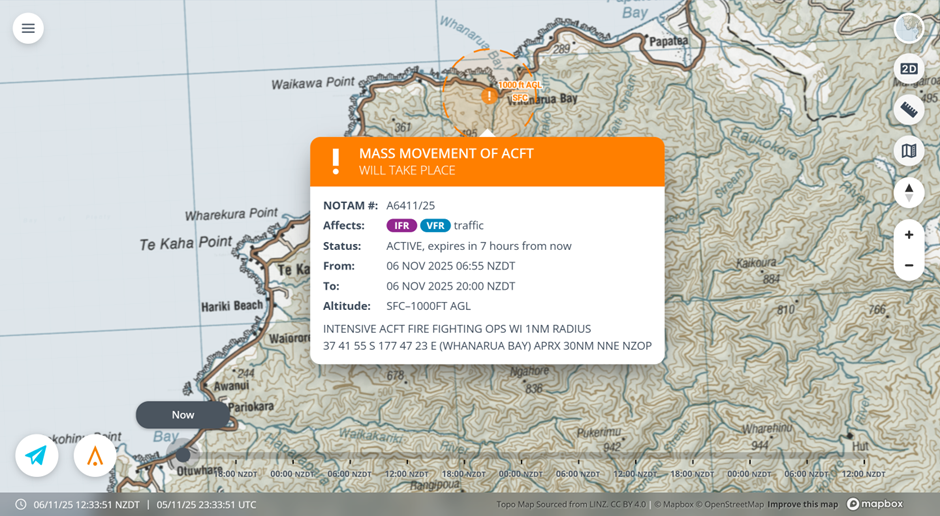Viewport: 940px width, 516px height.
Task: Open the Improve this map link
Action: 803,504
